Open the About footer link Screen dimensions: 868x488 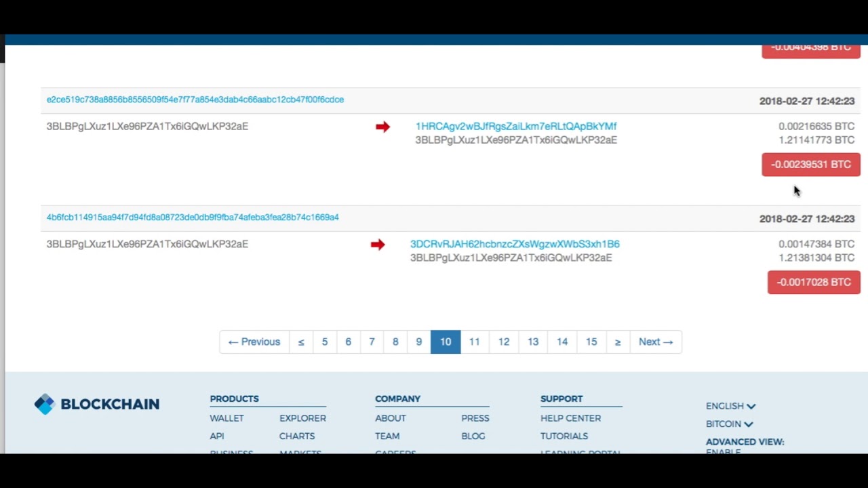point(391,419)
